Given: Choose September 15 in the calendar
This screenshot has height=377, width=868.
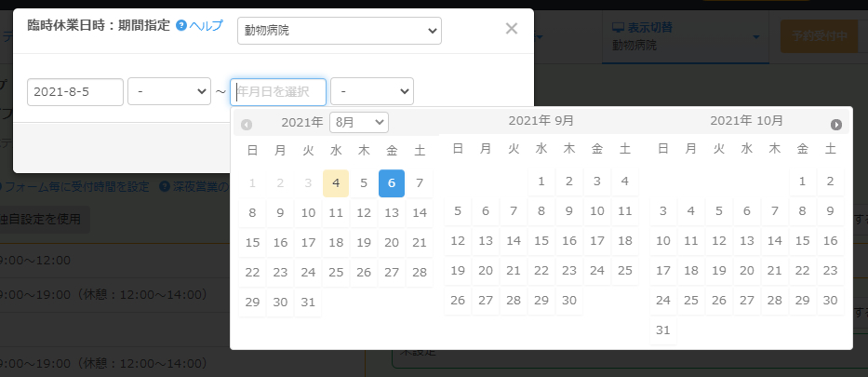Looking at the screenshot, I should (541, 241).
